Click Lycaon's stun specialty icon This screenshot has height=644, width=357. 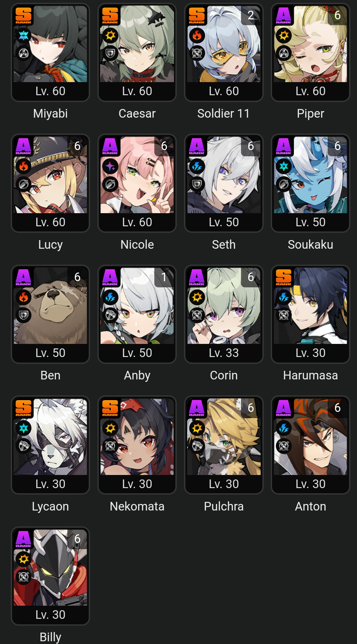point(24,446)
